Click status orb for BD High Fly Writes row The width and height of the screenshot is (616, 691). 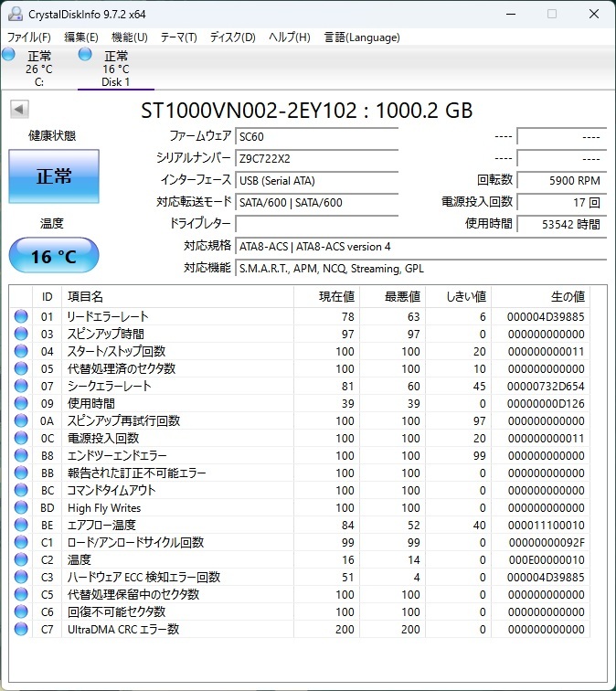tap(21, 507)
